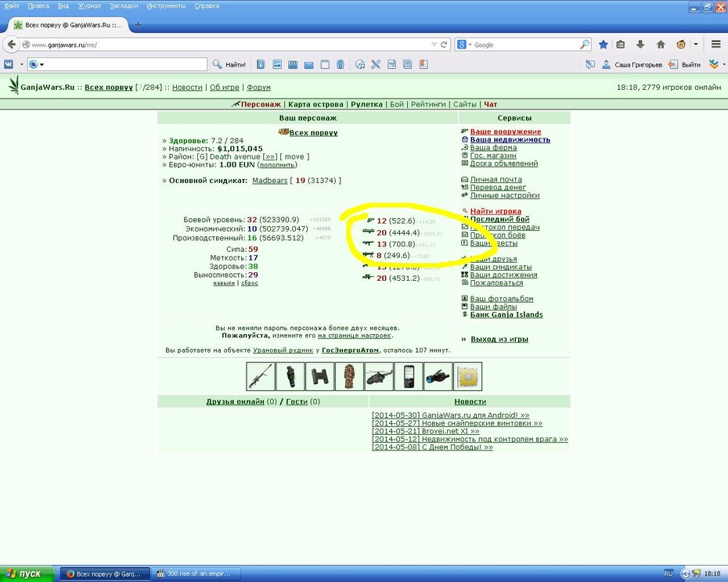
Task: Click the syndicate badge next to Всех порвуу
Action: [x=283, y=132]
